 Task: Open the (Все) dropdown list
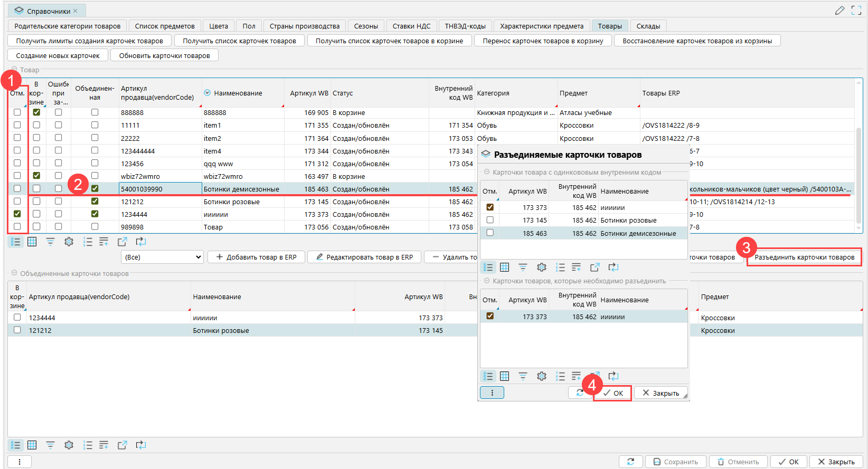tap(162, 257)
